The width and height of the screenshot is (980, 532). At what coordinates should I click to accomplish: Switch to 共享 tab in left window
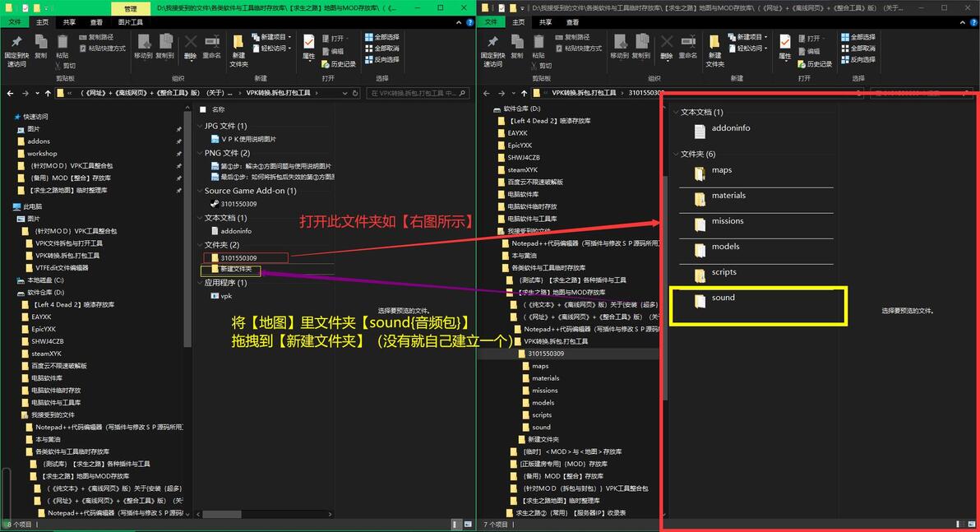69,22
